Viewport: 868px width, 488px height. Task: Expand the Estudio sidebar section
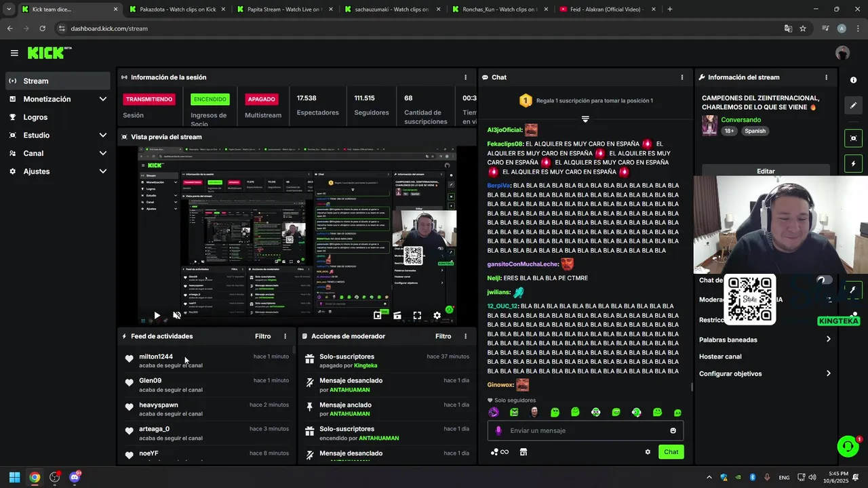pos(58,135)
